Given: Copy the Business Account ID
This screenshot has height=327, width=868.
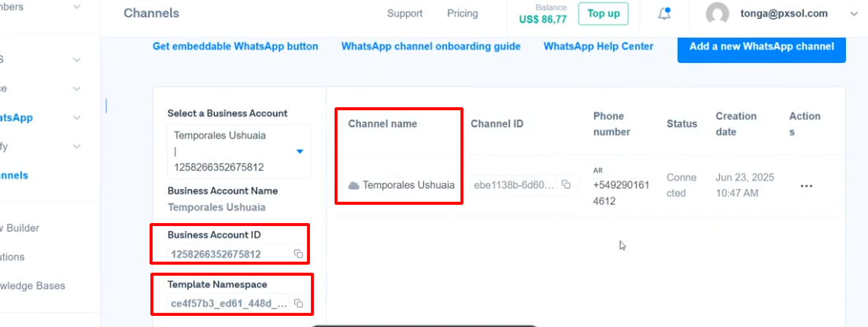Looking at the screenshot, I should coord(298,254).
